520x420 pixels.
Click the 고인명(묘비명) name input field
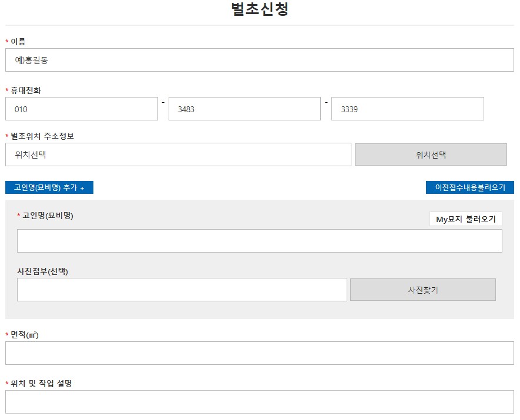pyautogui.click(x=260, y=240)
